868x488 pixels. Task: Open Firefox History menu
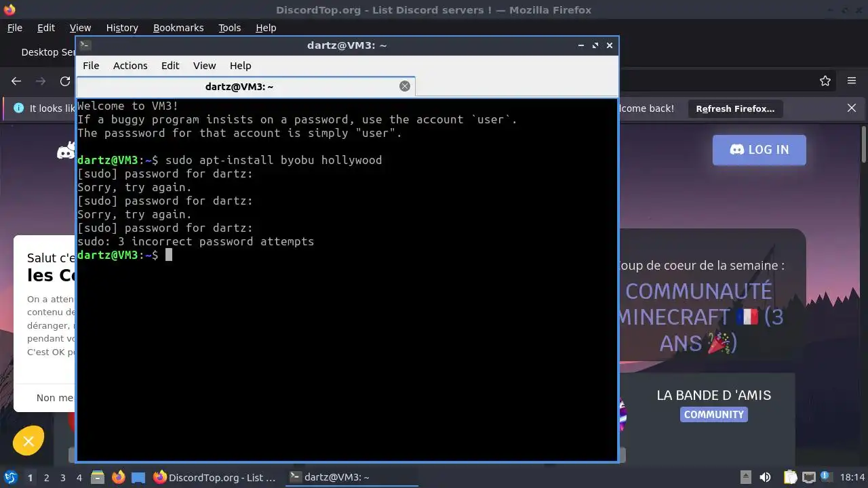[x=122, y=28]
